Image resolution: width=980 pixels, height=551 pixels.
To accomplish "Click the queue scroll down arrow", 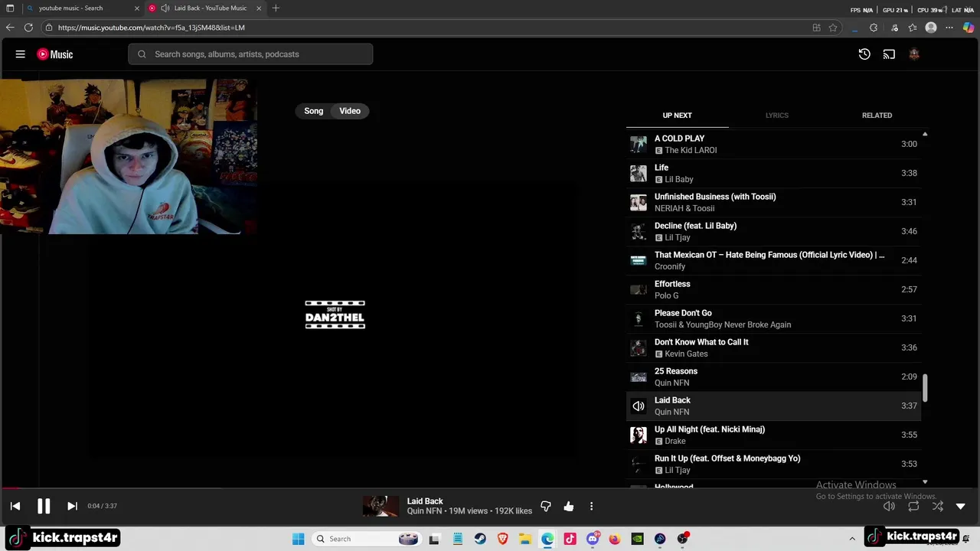I will [x=925, y=482].
